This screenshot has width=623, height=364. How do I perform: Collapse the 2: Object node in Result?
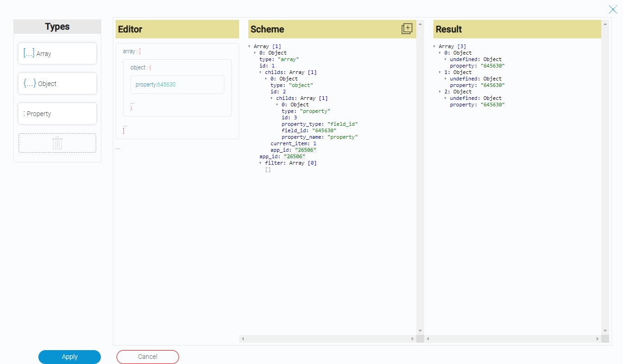tap(440, 92)
